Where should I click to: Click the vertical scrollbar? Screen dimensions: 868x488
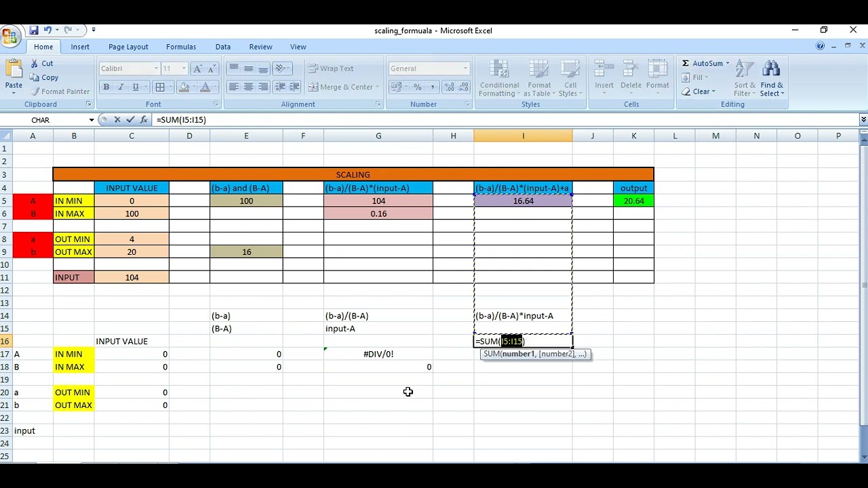tap(863, 285)
